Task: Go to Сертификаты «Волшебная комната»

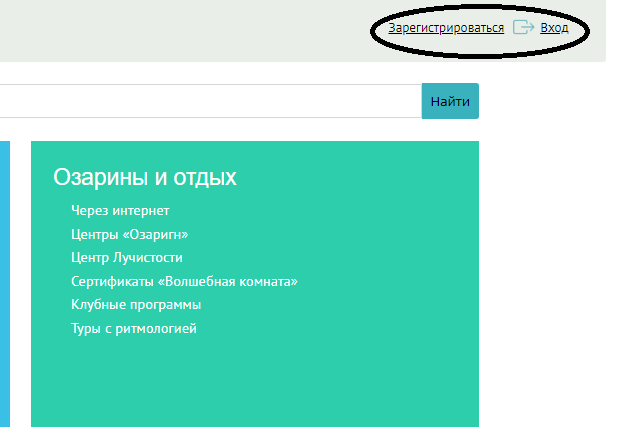Action: [x=184, y=281]
